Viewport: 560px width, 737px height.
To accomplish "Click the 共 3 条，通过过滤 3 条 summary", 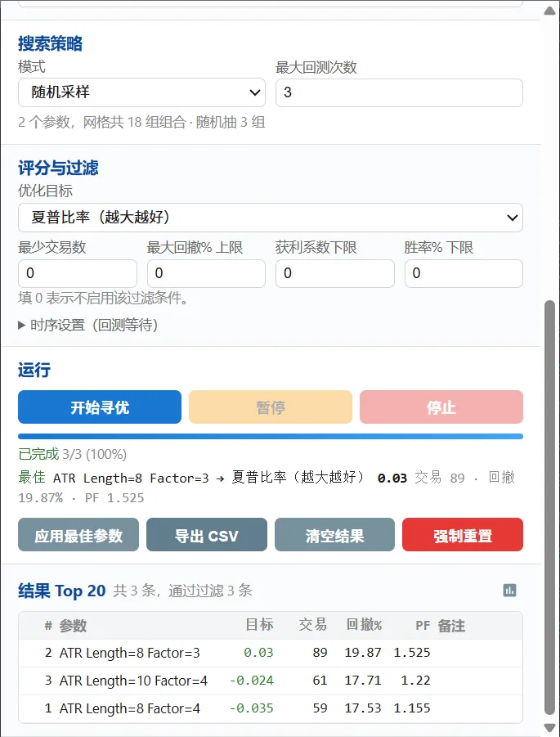I will pyautogui.click(x=182, y=591).
